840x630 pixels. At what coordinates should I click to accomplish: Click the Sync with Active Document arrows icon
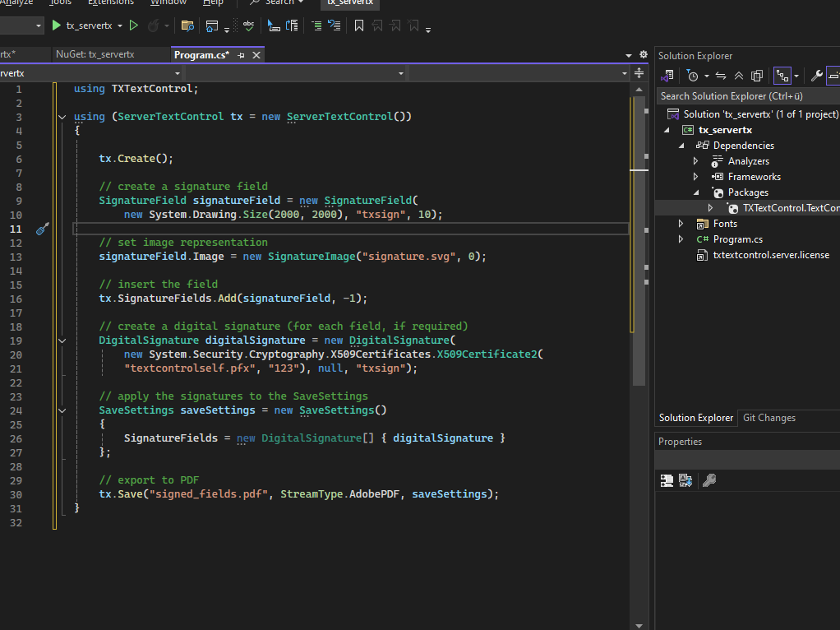tap(721, 76)
